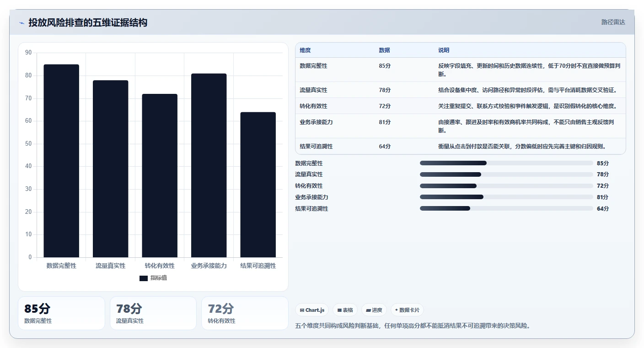Click the 结果可追溯性 bar in the chart
Image resolution: width=644 pixels, height=348 pixels.
[x=258, y=185]
